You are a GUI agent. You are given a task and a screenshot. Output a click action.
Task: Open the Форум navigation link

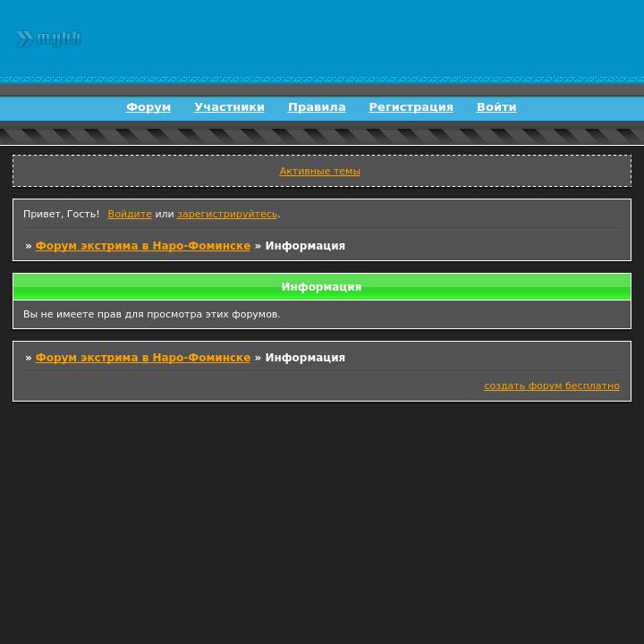(x=148, y=107)
